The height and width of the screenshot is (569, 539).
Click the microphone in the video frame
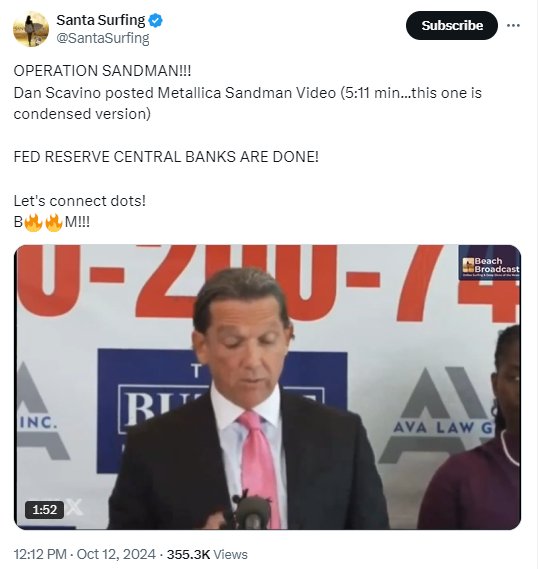[251, 509]
